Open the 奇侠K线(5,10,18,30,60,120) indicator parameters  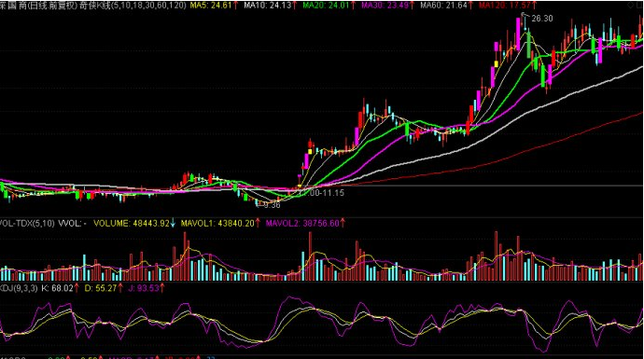(133, 6)
